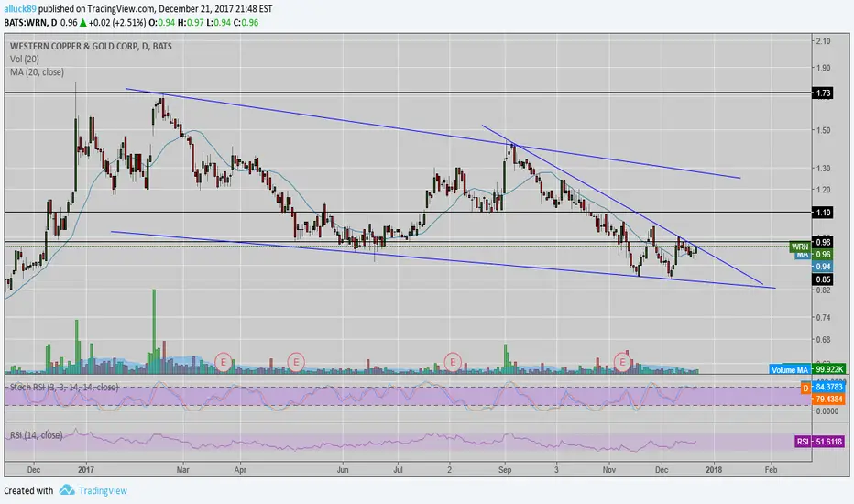Select the +0.02 (+2.51%) change value
Screen dimensions: 854x504
point(117,22)
